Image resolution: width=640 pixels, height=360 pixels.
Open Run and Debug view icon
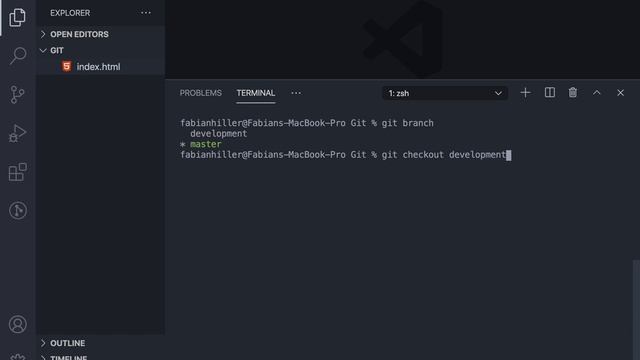[17, 133]
